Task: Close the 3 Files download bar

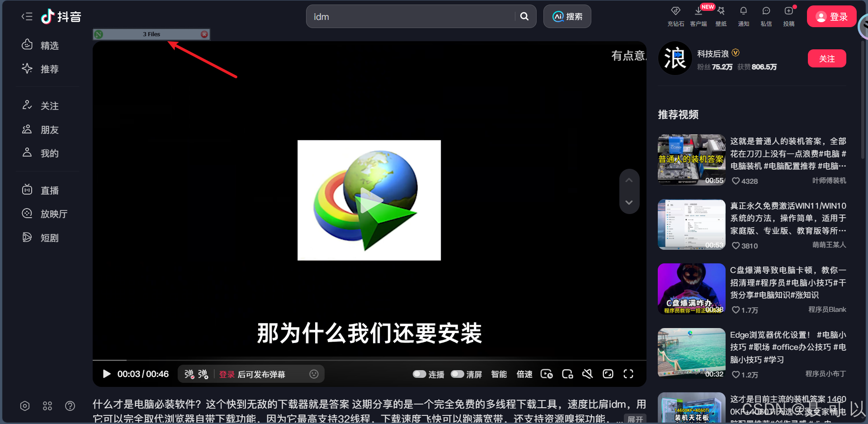Action: [x=204, y=34]
